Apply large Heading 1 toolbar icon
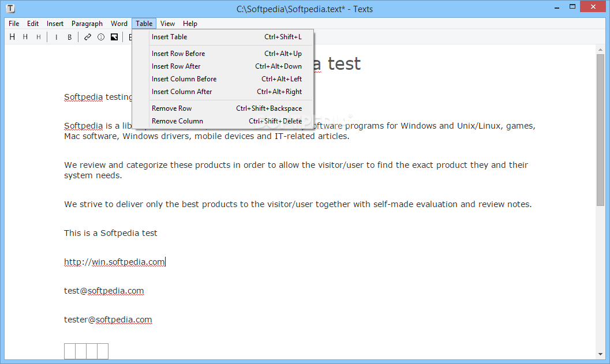Viewport: 610px width, 364px height. [x=13, y=37]
